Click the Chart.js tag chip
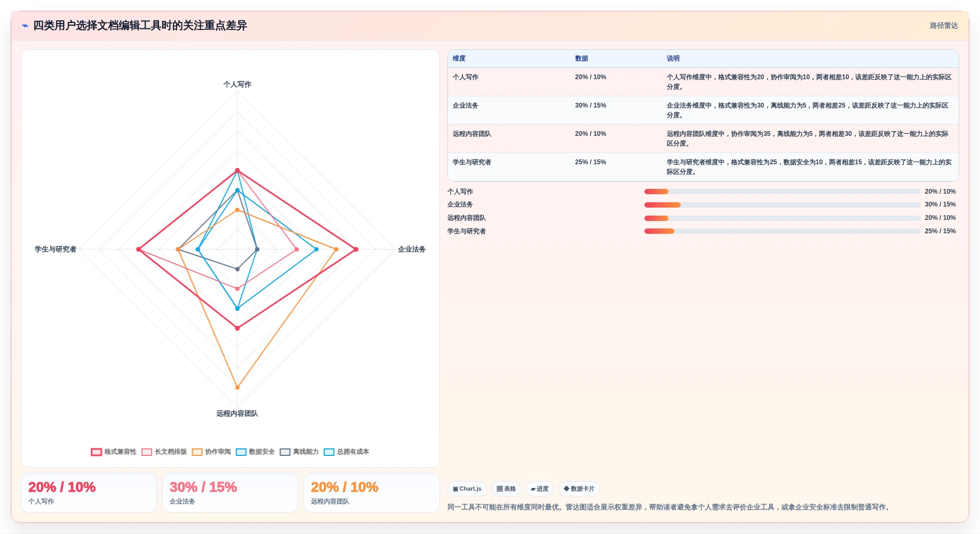Screen dimensions: 980x534 [467, 489]
